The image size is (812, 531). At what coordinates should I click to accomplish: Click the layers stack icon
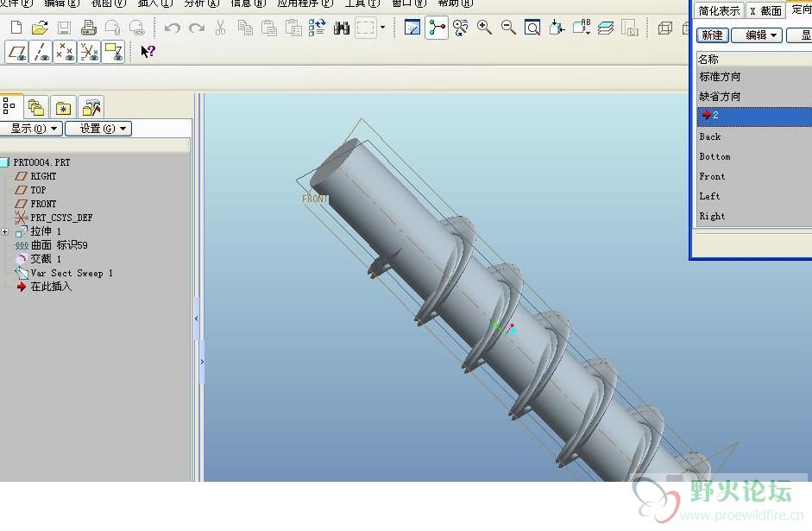(x=606, y=28)
